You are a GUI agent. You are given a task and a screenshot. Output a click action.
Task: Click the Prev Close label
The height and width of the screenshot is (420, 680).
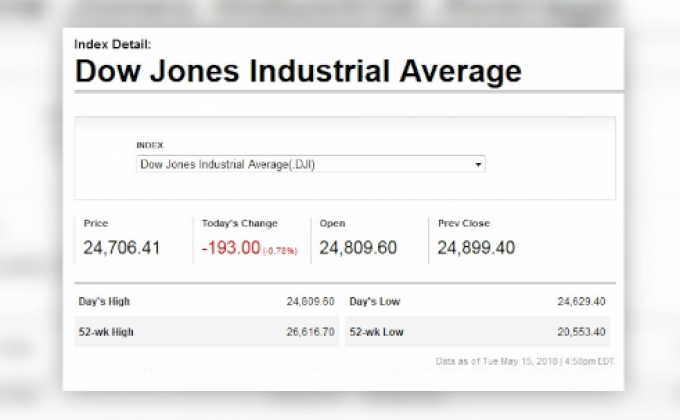(463, 223)
